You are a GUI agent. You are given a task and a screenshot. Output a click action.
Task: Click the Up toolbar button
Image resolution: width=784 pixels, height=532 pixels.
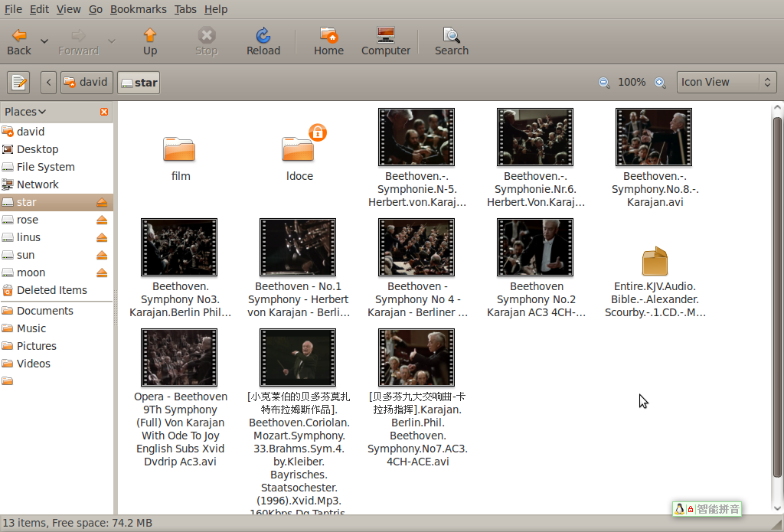(x=150, y=41)
